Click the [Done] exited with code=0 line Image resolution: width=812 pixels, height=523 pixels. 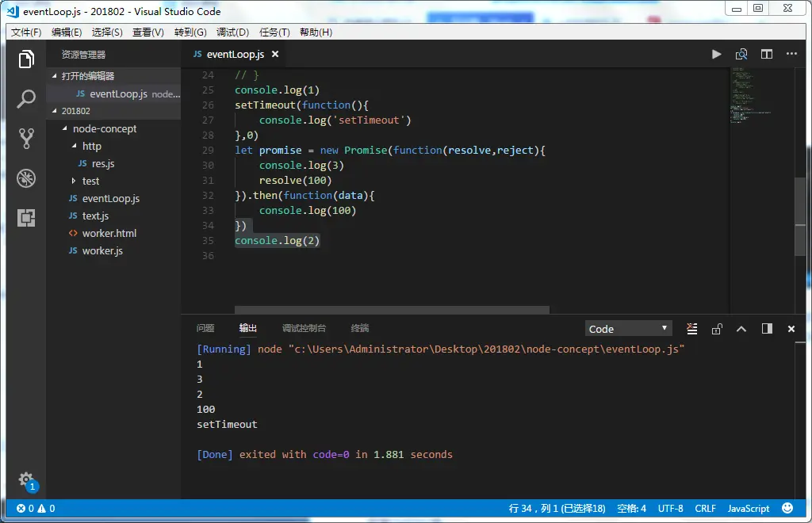324,454
